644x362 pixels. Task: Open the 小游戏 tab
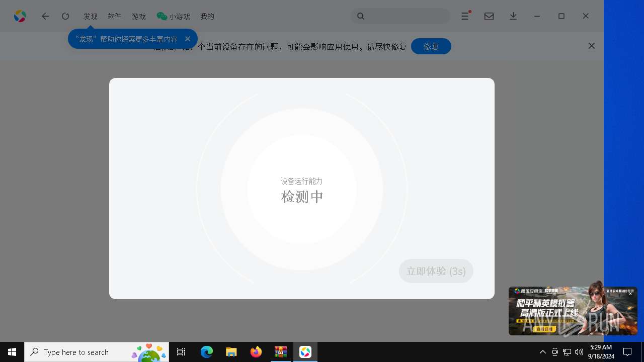(174, 16)
